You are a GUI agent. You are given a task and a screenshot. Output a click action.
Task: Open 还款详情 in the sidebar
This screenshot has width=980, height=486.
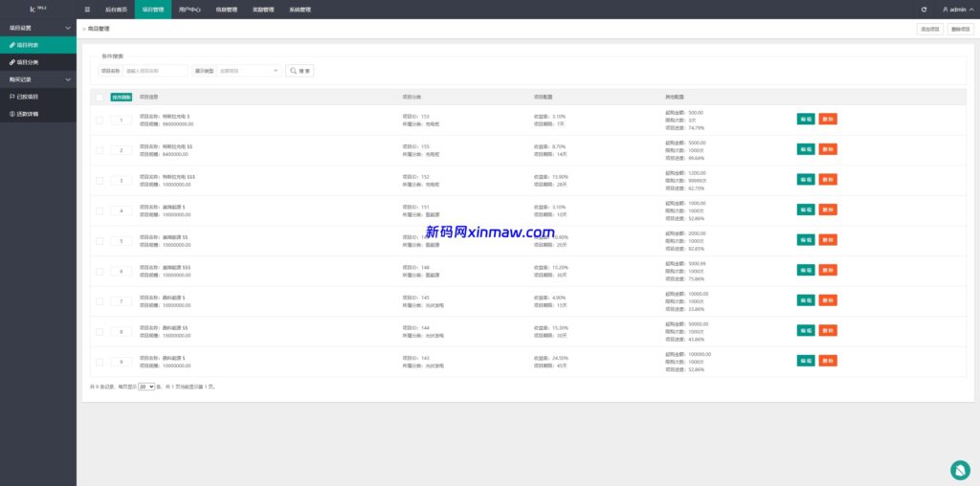tap(38, 114)
